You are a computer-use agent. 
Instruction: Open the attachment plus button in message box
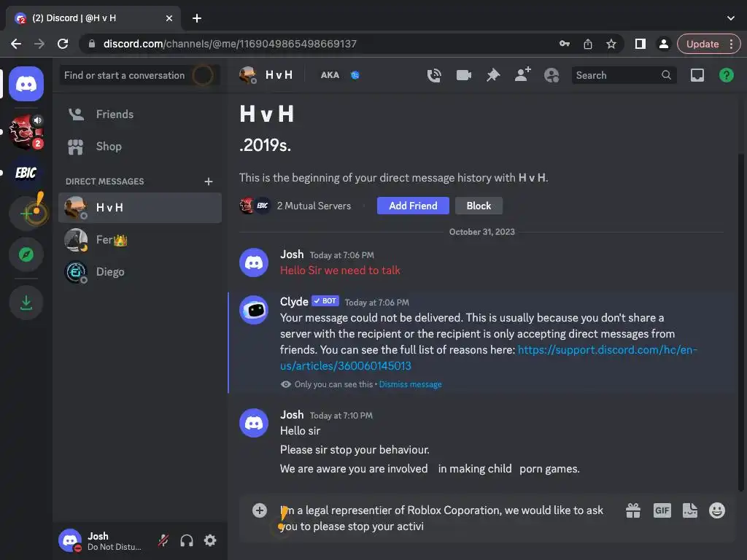click(x=260, y=510)
